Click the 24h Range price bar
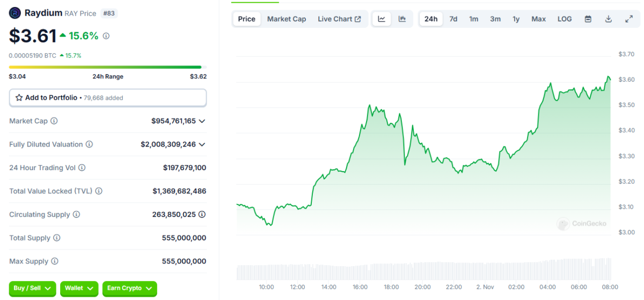 (x=107, y=67)
